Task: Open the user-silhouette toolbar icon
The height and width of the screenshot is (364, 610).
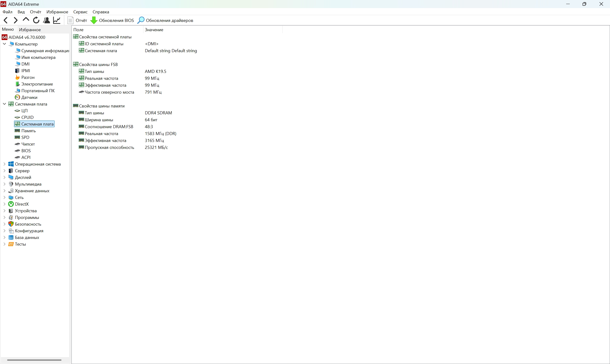Action: pyautogui.click(x=46, y=20)
